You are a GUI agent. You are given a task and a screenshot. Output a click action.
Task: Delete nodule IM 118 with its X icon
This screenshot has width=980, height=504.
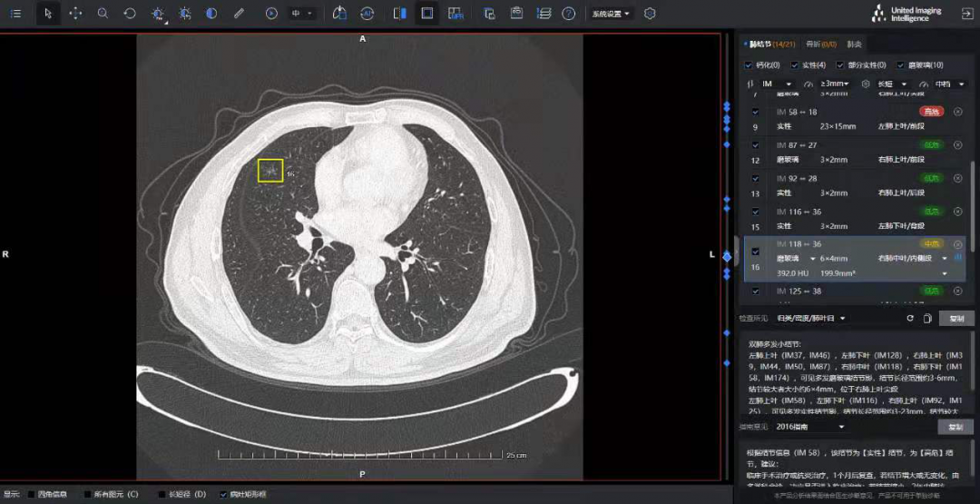[958, 244]
